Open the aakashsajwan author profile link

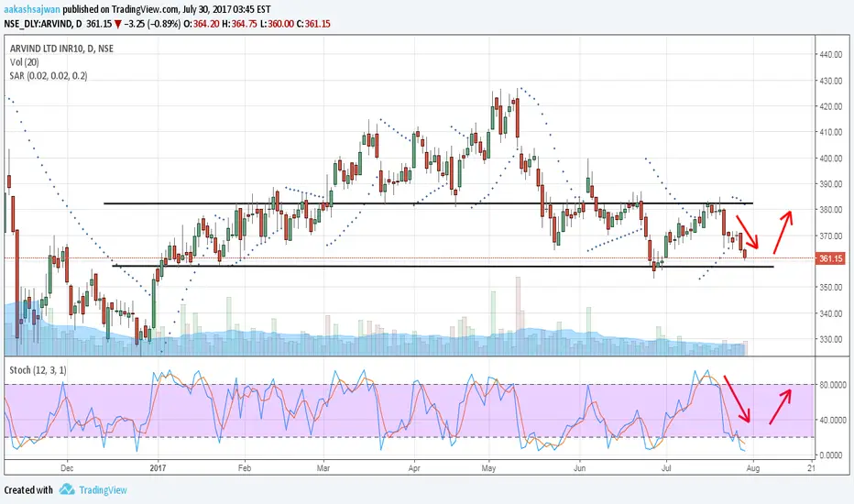click(x=31, y=10)
